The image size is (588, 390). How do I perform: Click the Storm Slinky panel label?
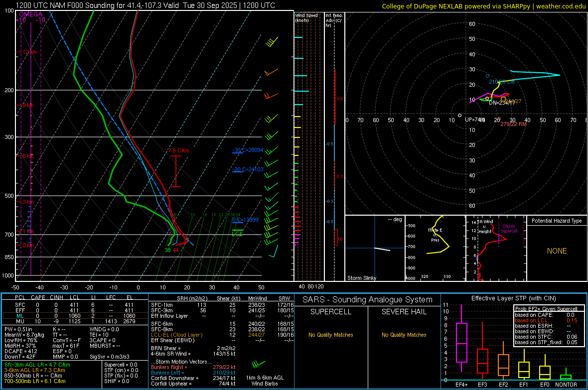click(x=361, y=278)
